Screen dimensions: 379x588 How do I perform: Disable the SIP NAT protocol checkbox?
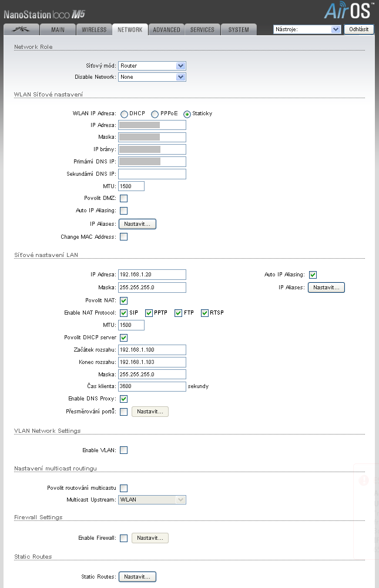click(124, 313)
